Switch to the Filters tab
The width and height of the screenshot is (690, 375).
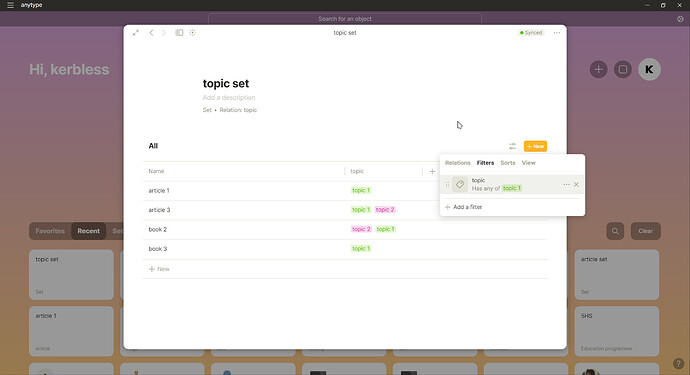click(485, 163)
